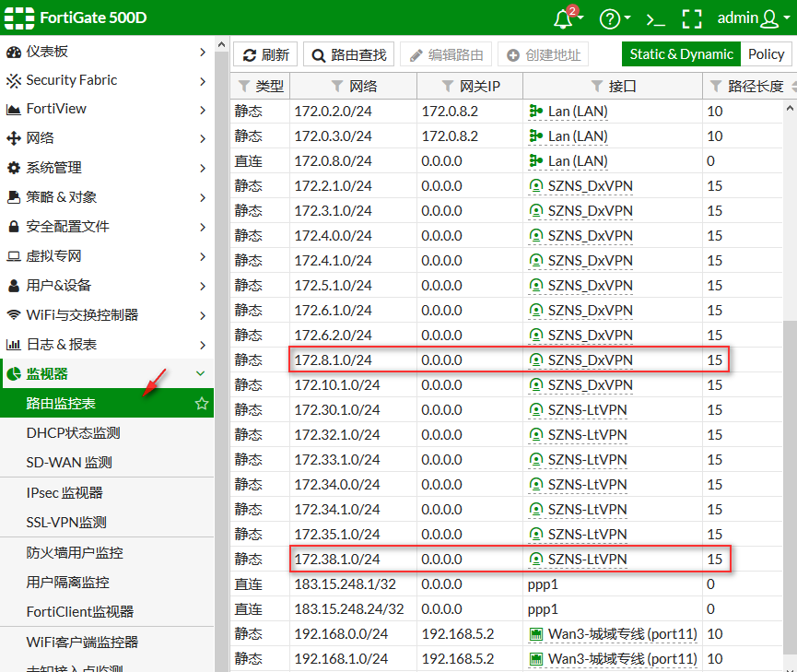
Task: Collapse the 监视器 menu chevron
Action: coord(201,373)
